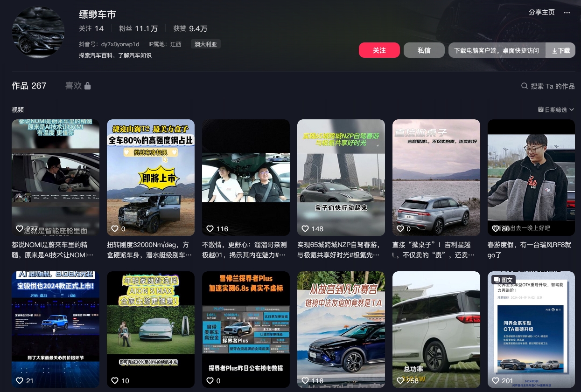Click the 搜索 Ta 的作品 search field
The height and width of the screenshot is (392, 581).
(548, 86)
